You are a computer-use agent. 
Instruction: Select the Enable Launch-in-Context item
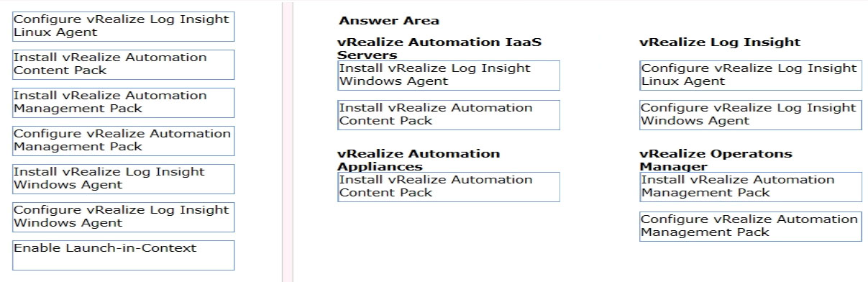tap(124, 255)
